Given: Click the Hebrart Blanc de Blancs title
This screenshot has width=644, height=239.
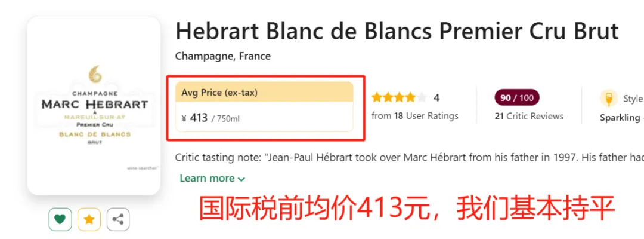Looking at the screenshot, I should pos(397,31).
